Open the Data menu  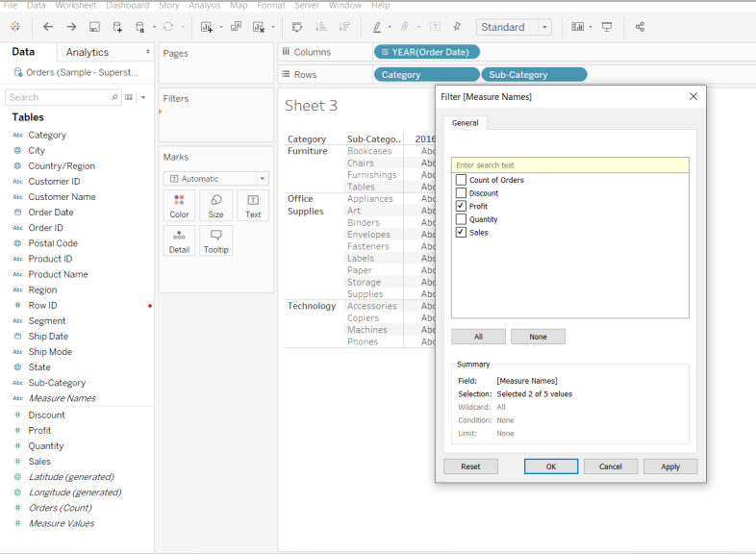tap(37, 6)
